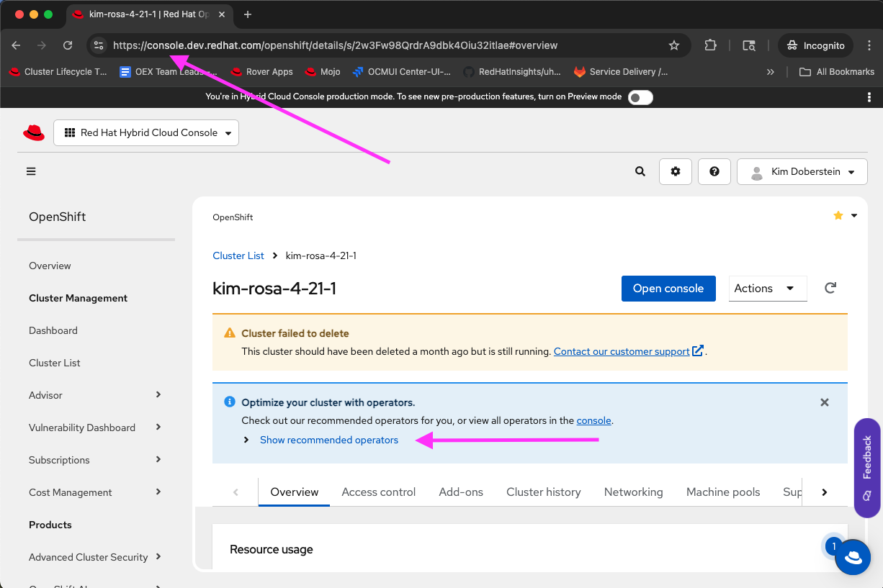Open the settings gear icon
The image size is (883, 588).
coord(676,171)
